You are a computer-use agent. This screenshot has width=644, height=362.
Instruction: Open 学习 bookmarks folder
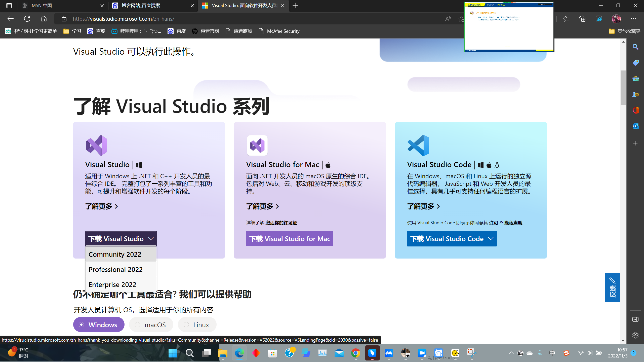[x=72, y=31]
